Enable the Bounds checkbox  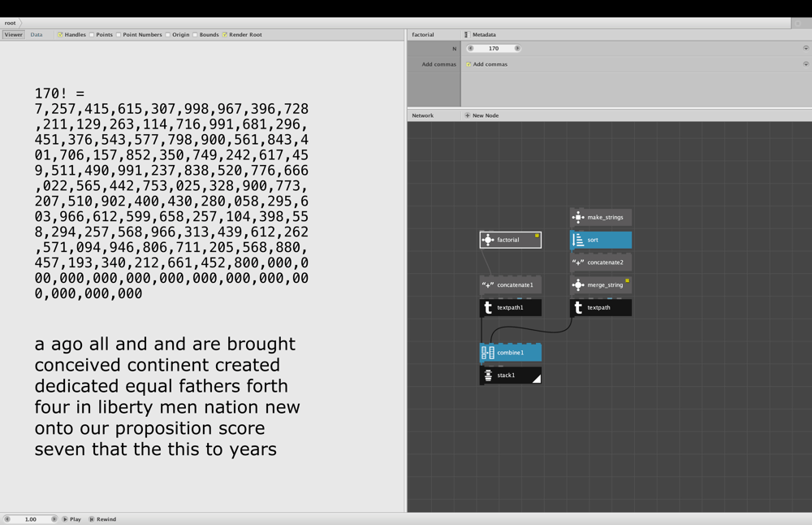pos(195,35)
